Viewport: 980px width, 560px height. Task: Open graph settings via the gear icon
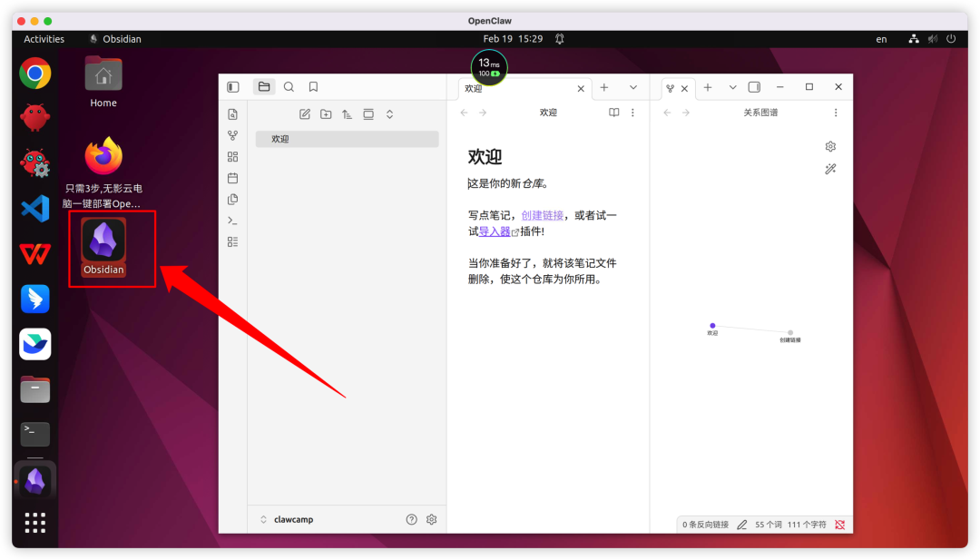pyautogui.click(x=830, y=145)
